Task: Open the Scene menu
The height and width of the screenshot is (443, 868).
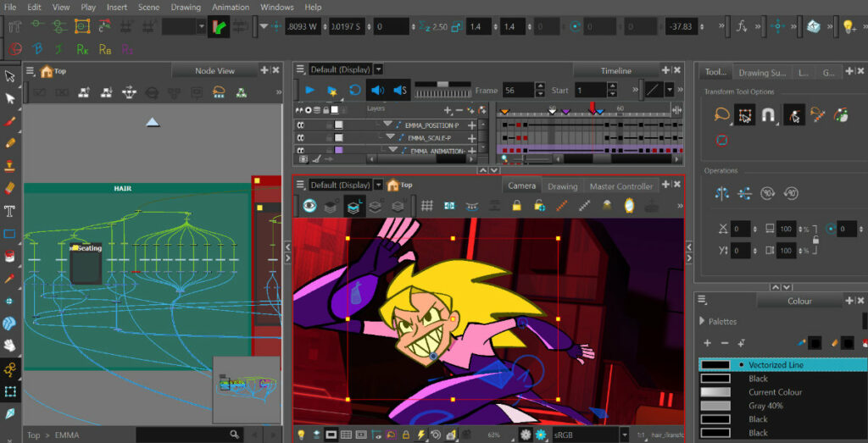Action: tap(148, 7)
